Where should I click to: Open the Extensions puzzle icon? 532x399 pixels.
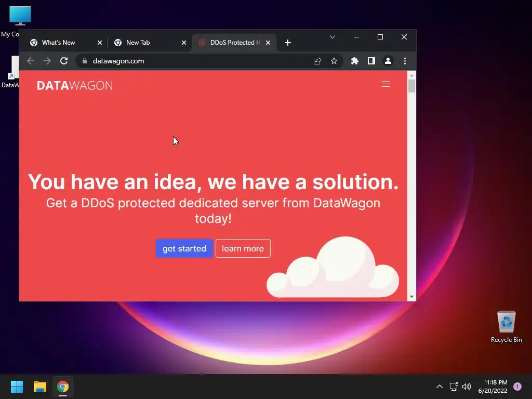354,61
